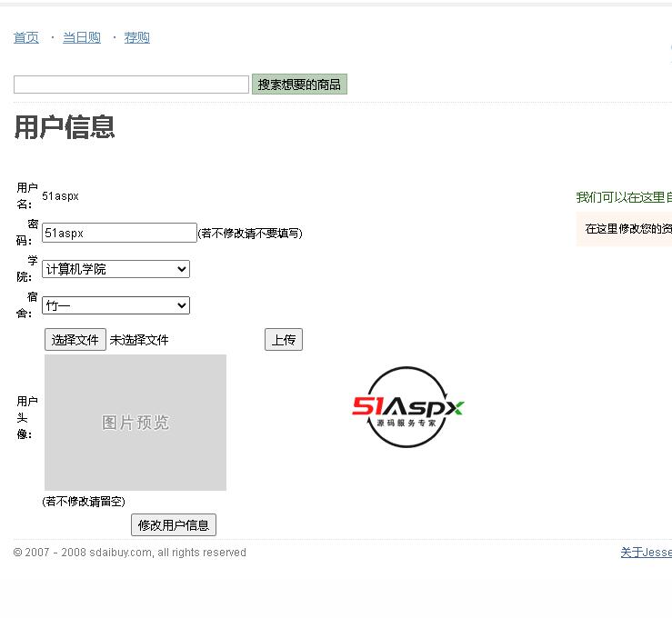This screenshot has width=672, height=618.
Task: Open the 关于Jesse footer link
Action: pyautogui.click(x=647, y=553)
